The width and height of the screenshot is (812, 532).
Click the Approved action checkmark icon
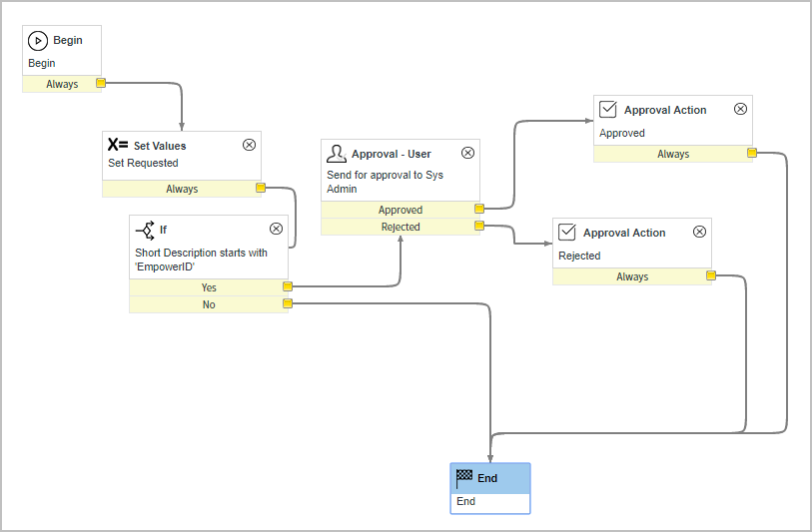[x=606, y=110]
